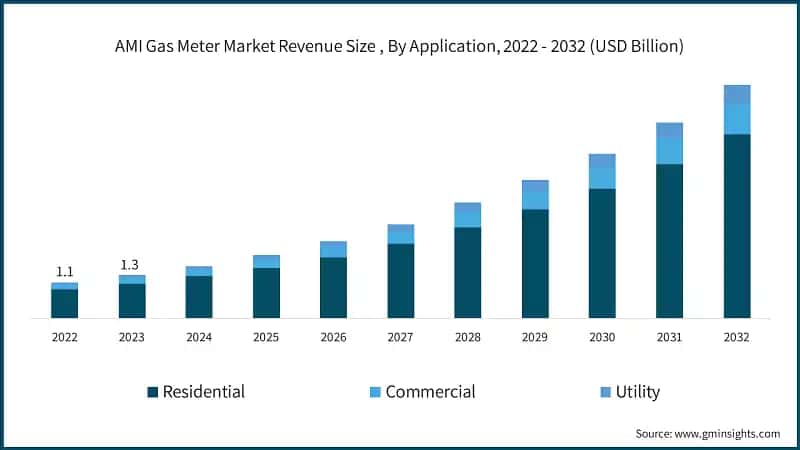Click the 2029 axis label

tap(535, 337)
